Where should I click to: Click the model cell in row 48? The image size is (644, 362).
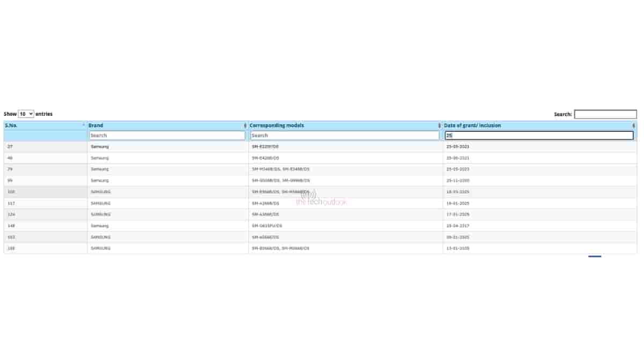coord(266,158)
